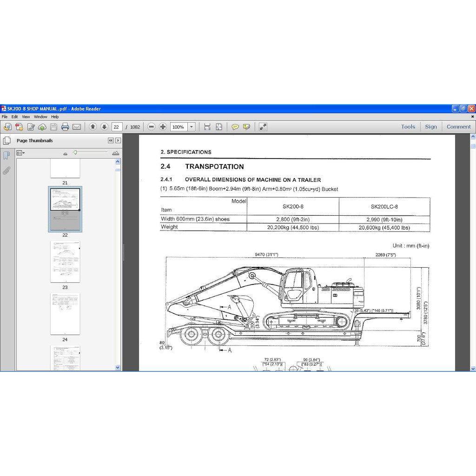
Task: Open the Bookmarks panel in the sidebar
Action: click(7, 155)
